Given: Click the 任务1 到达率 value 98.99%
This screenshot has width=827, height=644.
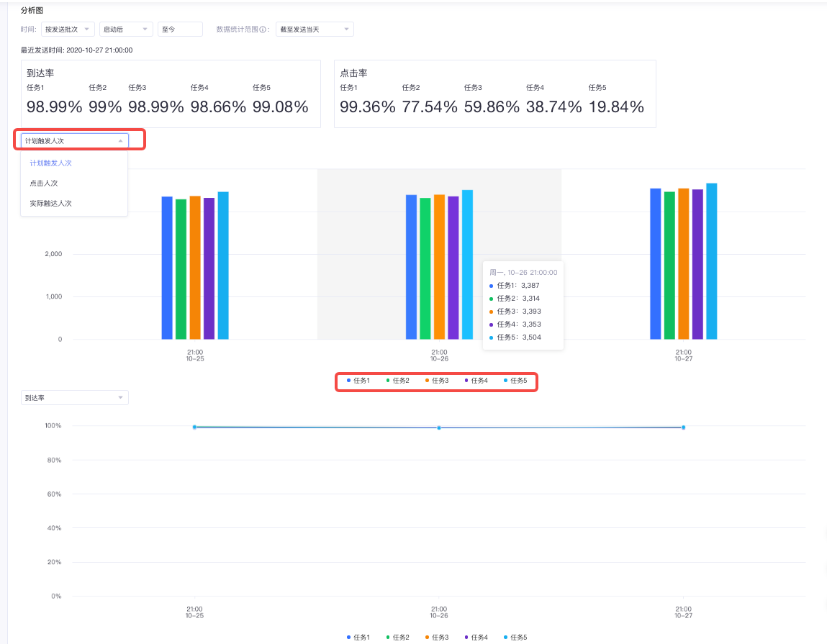Looking at the screenshot, I should click(x=54, y=107).
